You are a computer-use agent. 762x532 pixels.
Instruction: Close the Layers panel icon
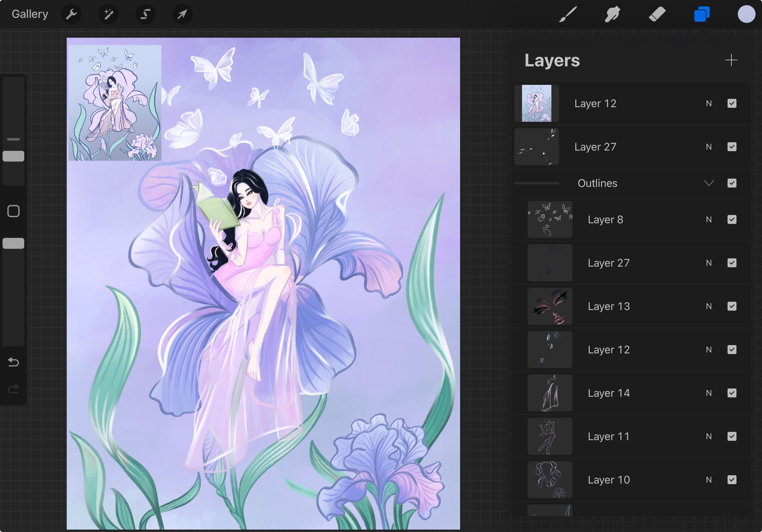[x=702, y=14]
